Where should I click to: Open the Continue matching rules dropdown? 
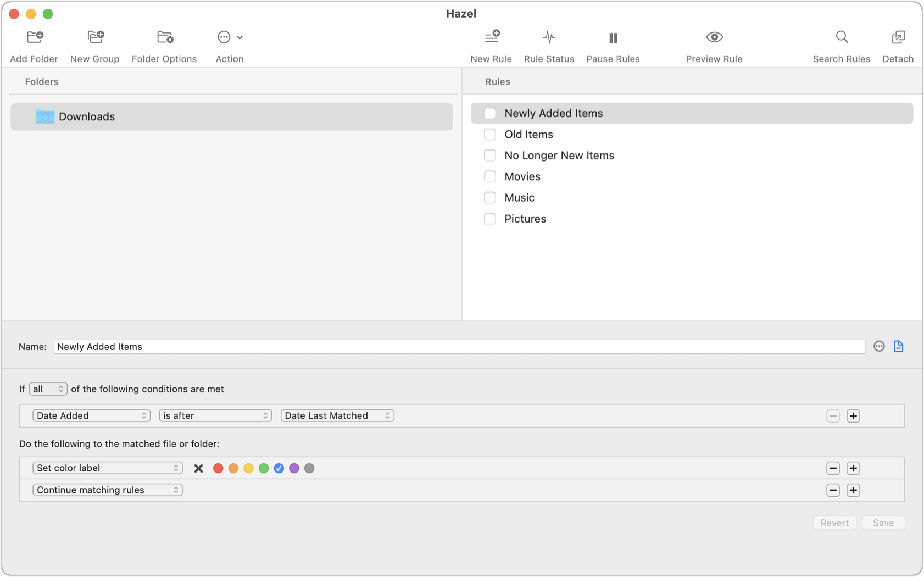pyautogui.click(x=107, y=490)
